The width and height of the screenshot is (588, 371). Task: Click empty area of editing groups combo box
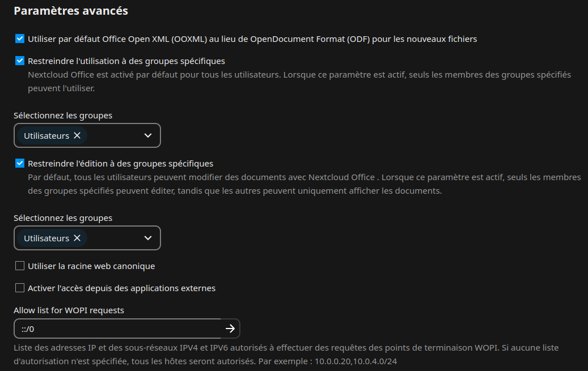113,238
